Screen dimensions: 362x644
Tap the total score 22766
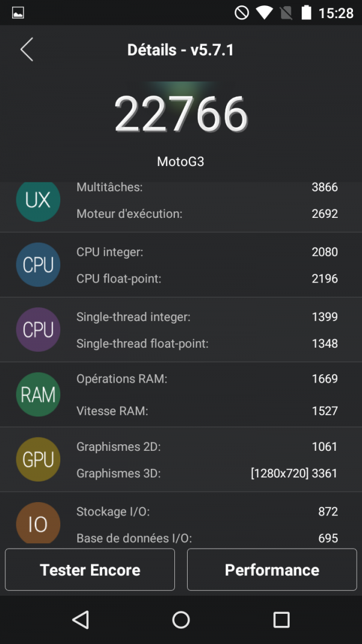[x=181, y=114]
